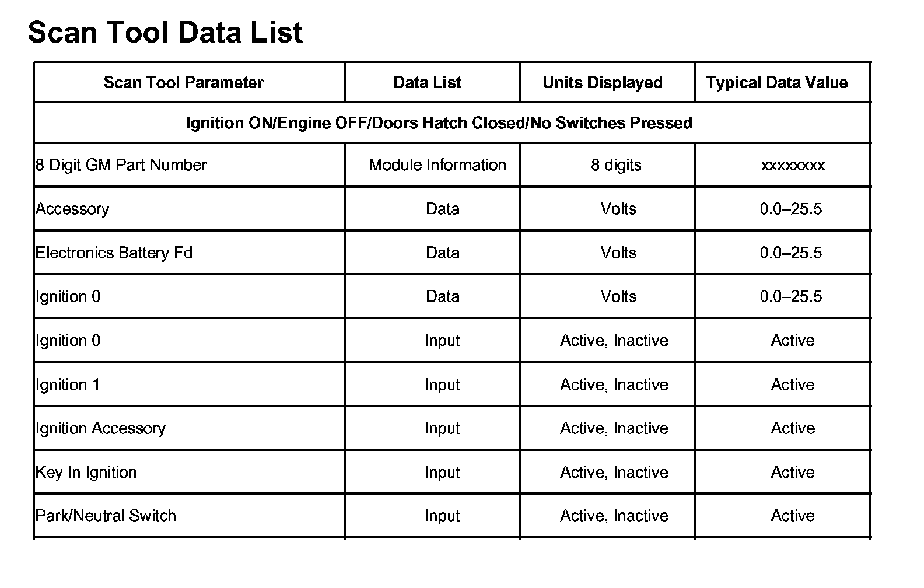Click the Scan Tool Data List heading

pyautogui.click(x=165, y=33)
